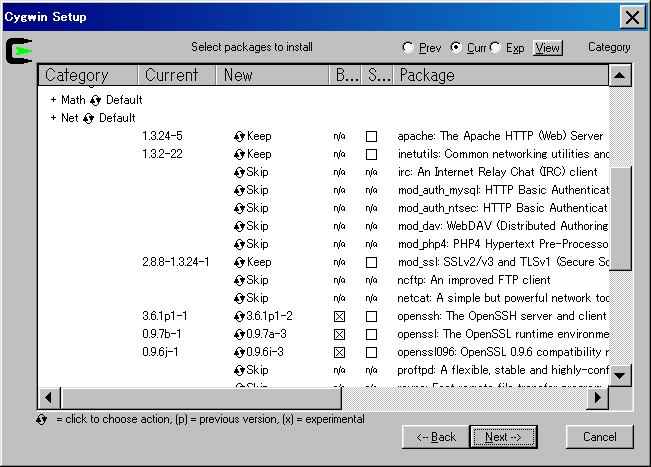Toggle the source checkbox for openssl096
Image resolution: width=651 pixels, height=467 pixels.
tap(371, 352)
